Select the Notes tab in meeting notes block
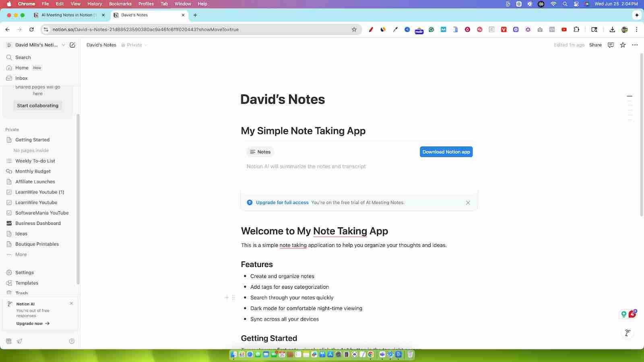 (x=260, y=152)
